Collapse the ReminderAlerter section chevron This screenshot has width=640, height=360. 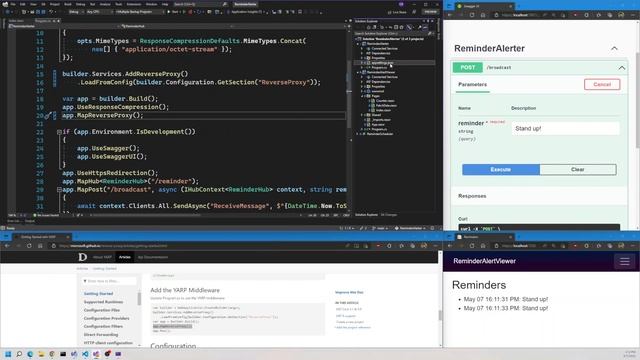pyautogui.click(x=614, y=49)
